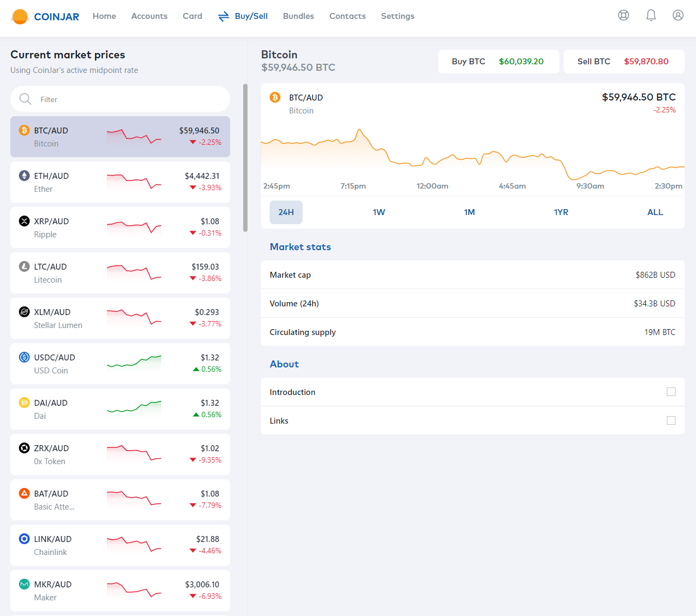Click the green up arrow in USDC/AUD row

tap(196, 369)
